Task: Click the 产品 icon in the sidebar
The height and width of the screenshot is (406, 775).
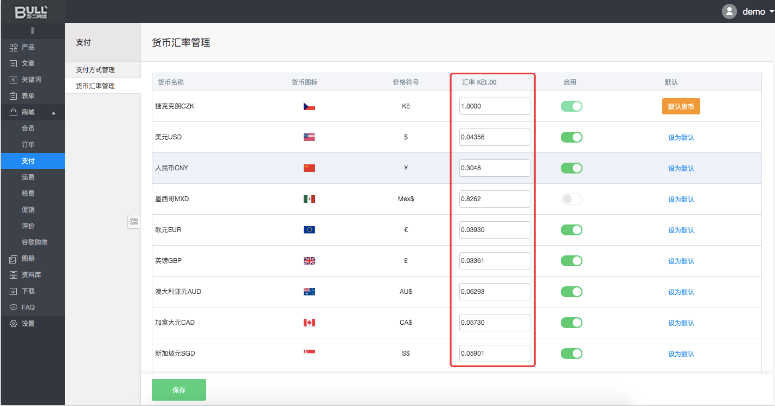Action: click(x=13, y=47)
